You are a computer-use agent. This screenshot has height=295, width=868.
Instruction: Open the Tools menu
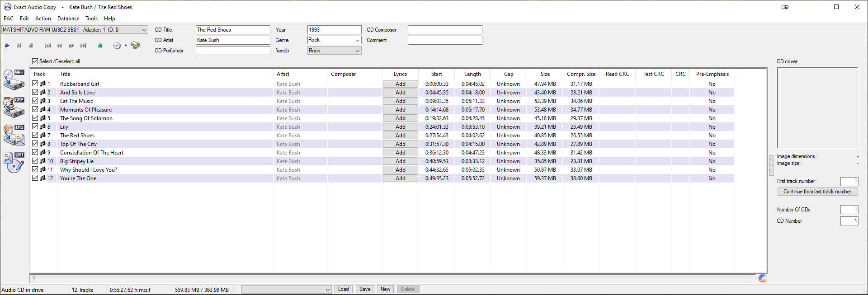(91, 19)
